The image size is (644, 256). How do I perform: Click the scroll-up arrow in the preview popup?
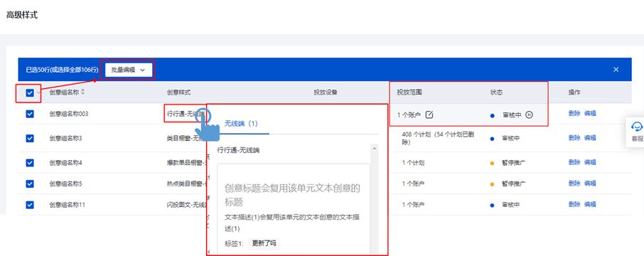(x=374, y=148)
